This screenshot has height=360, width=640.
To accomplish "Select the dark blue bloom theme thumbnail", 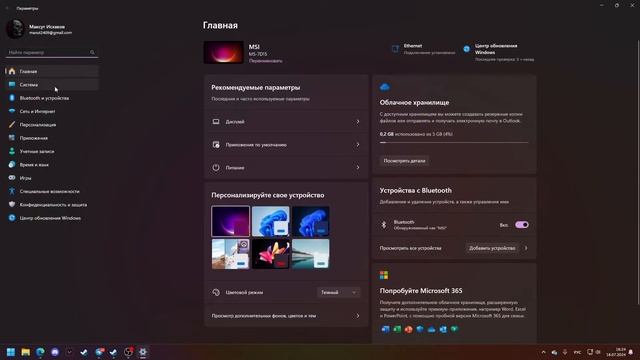I will point(310,221).
